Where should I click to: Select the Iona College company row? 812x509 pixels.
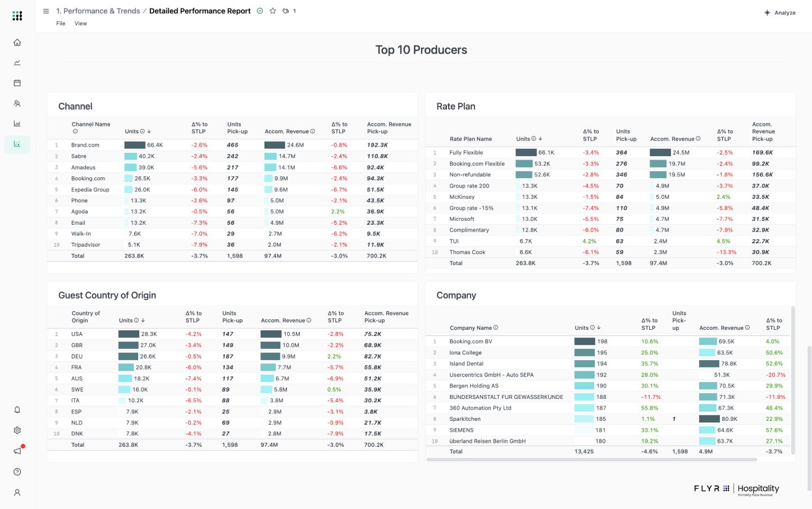608,353
